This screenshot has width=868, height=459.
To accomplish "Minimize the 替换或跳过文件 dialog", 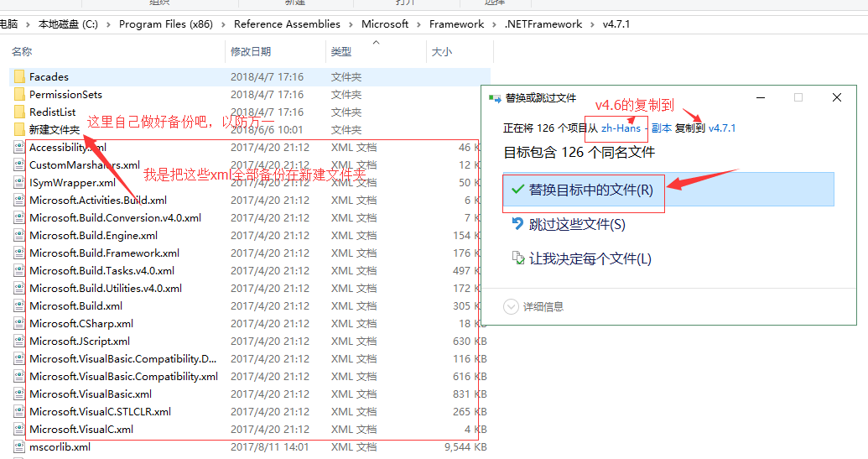I will click(x=761, y=97).
